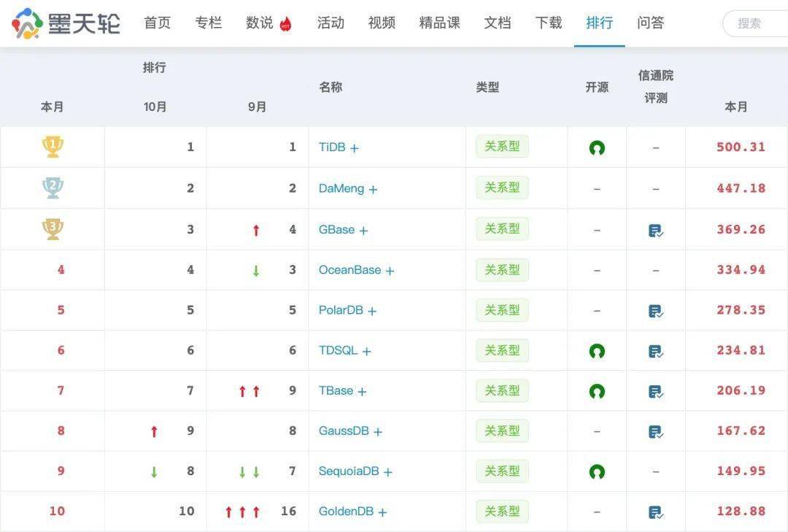The image size is (788, 532).
Task: Open the GaussDB database link
Action: click(344, 431)
